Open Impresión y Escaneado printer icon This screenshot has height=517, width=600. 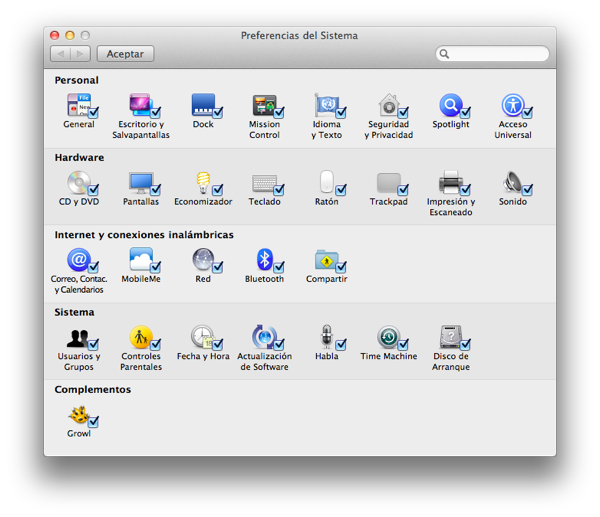click(451, 182)
